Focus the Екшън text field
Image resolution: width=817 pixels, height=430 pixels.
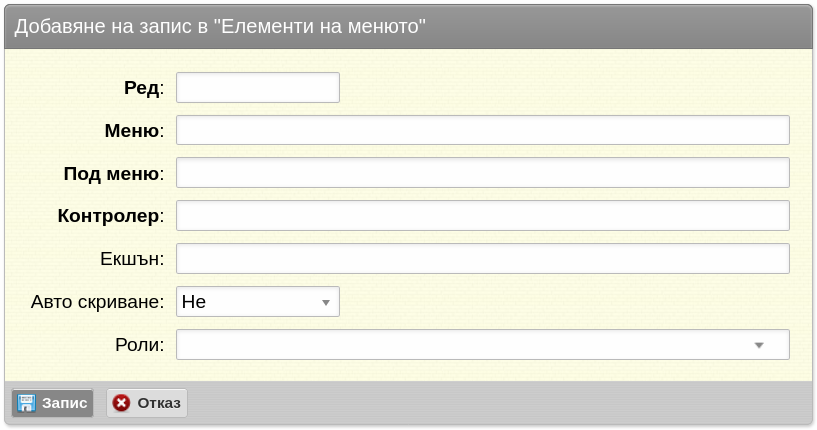(482, 259)
